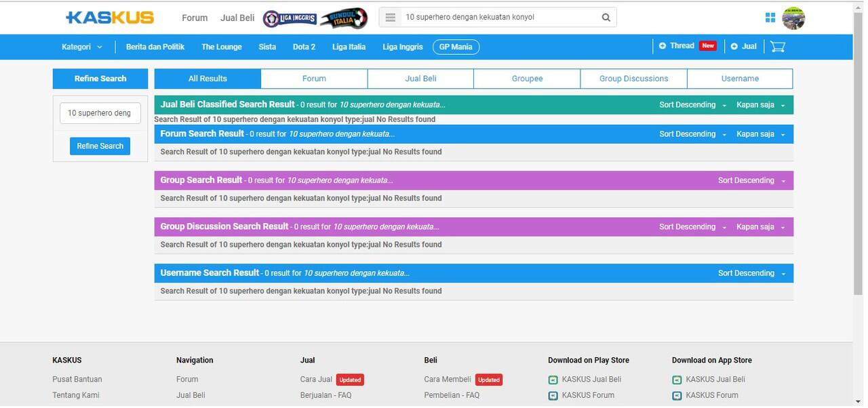Open Forum in the top header
This screenshot has width=868, height=408.
(x=195, y=18)
